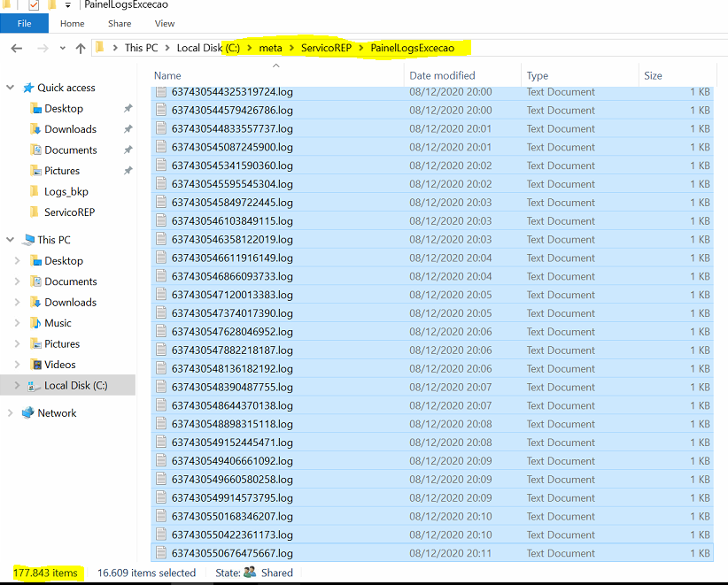Image resolution: width=728 pixels, height=585 pixels.
Task: Click the Logs_bkp folder icon
Action: (36, 191)
